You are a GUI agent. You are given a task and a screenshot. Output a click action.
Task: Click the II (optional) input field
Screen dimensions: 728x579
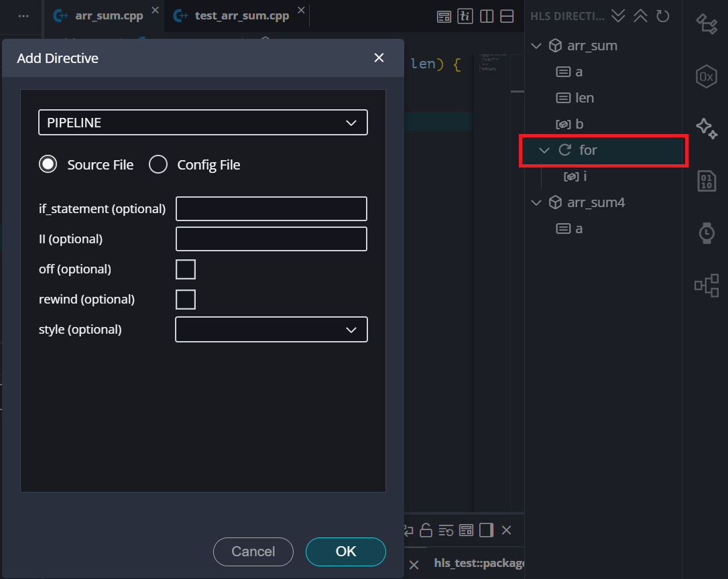click(x=271, y=239)
